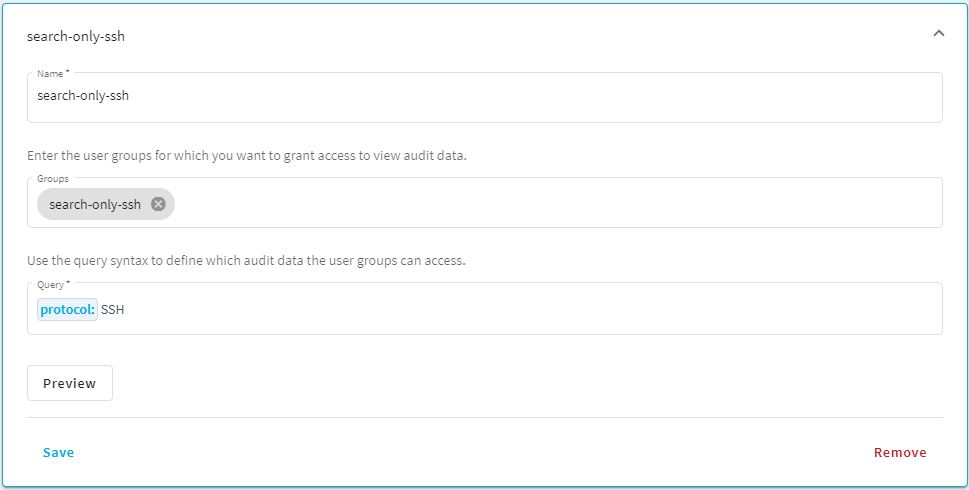Focus the empty area of the Groups field

click(556, 204)
